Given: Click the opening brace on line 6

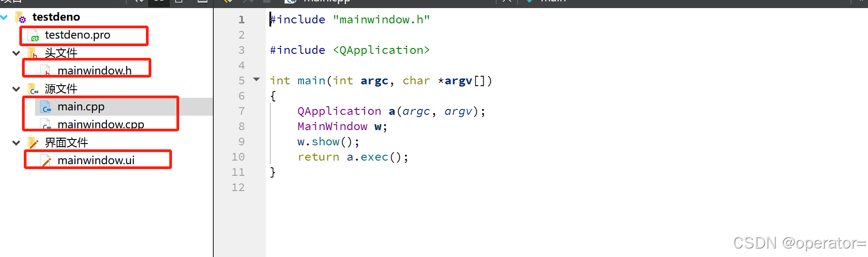Looking at the screenshot, I should 273,96.
